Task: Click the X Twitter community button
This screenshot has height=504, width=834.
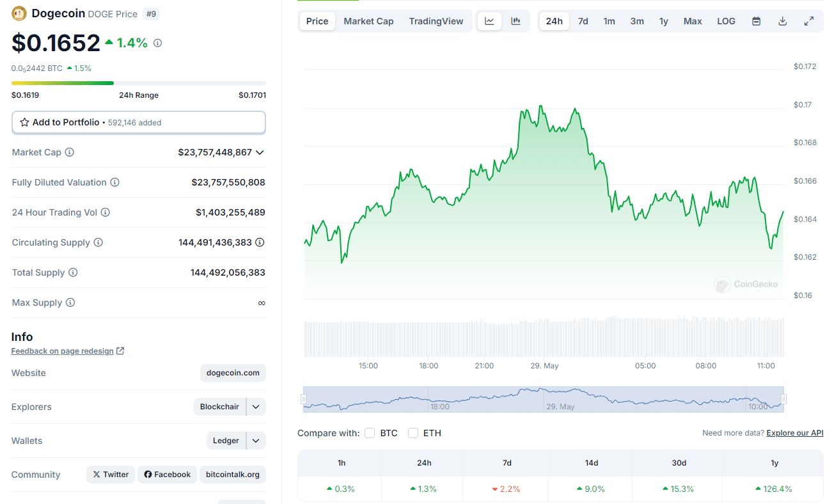Action: pyautogui.click(x=111, y=475)
